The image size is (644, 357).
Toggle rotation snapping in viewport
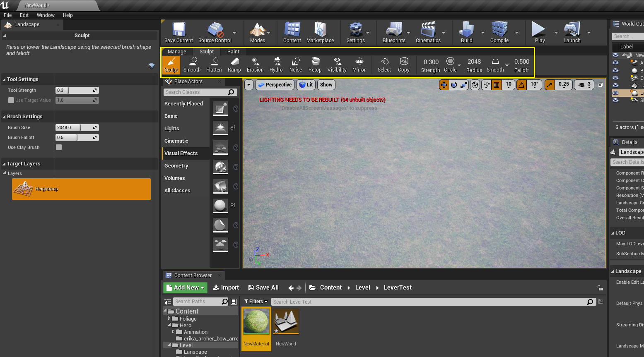tap(521, 85)
